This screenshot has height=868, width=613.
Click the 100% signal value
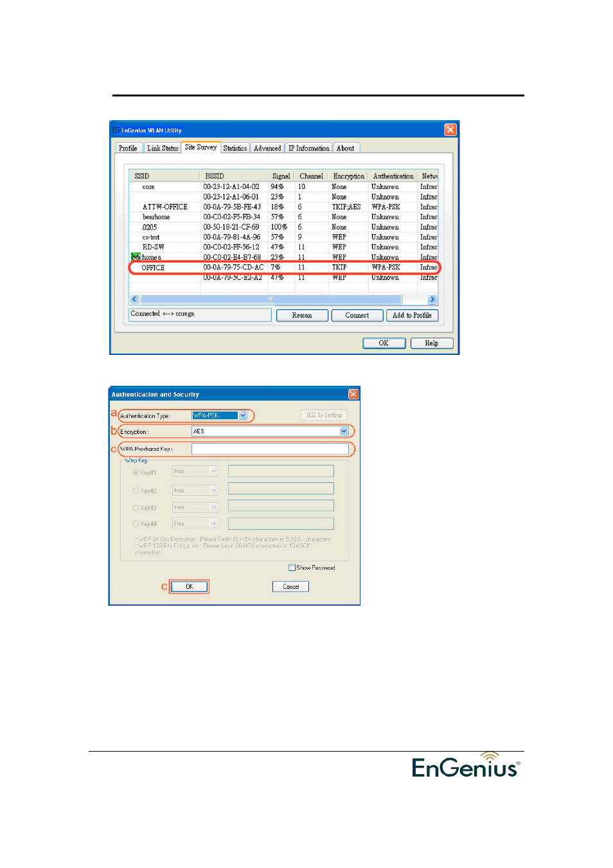click(x=279, y=227)
